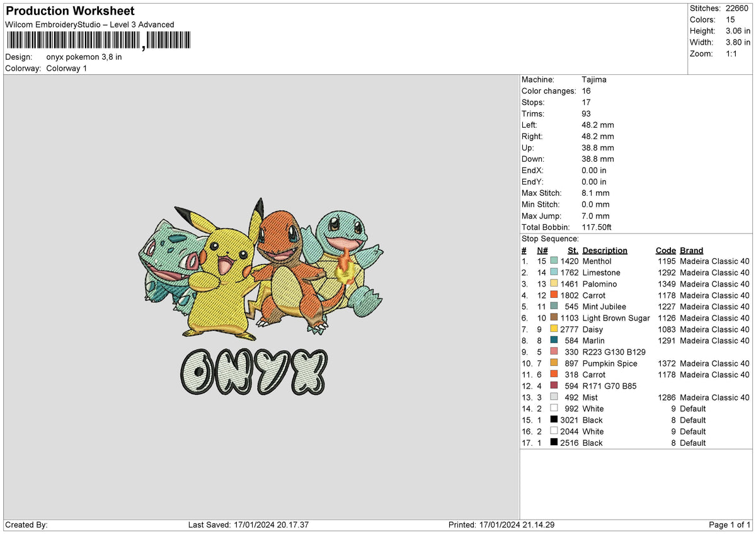The width and height of the screenshot is (756, 534).
Task: Click the Brand column header
Action: click(x=691, y=251)
